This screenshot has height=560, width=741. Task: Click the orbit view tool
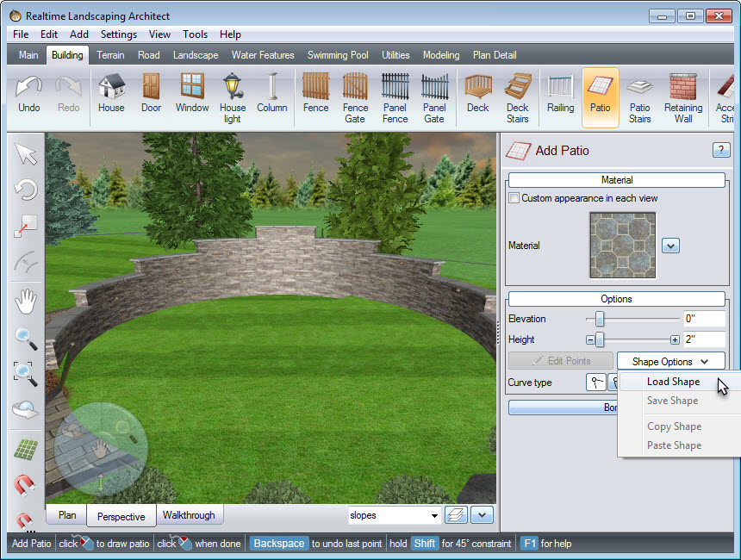pos(26,409)
